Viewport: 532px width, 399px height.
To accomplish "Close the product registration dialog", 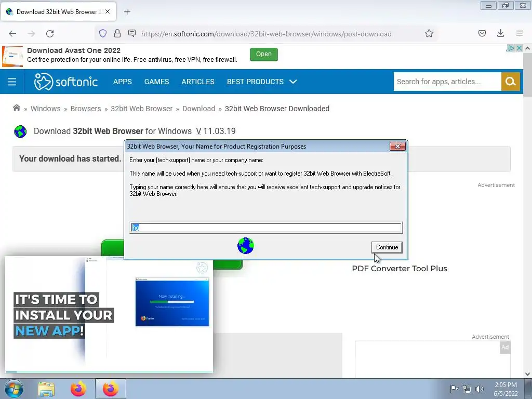I will coord(397,146).
